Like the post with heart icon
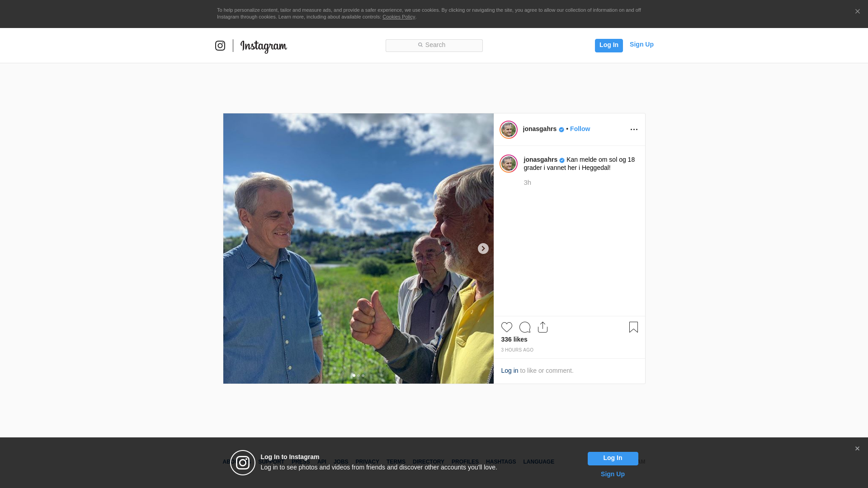Image resolution: width=868 pixels, height=488 pixels. (x=506, y=327)
